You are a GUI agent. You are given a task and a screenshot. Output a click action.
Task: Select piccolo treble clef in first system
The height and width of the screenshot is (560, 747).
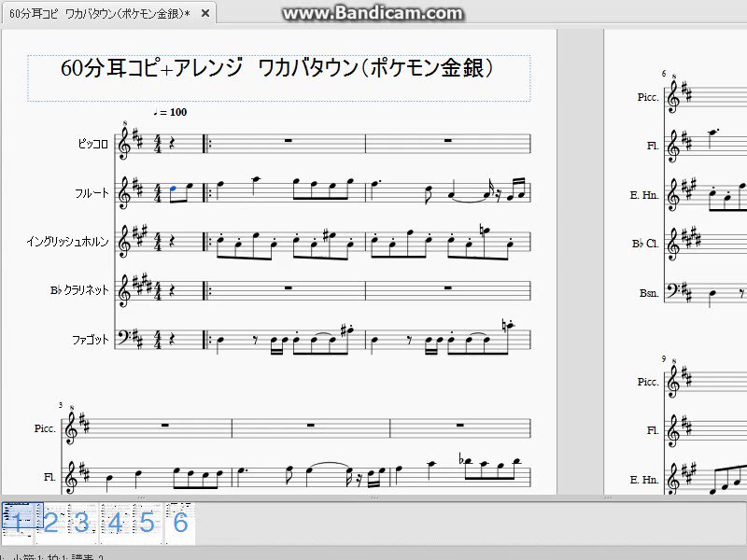pyautogui.click(x=125, y=143)
